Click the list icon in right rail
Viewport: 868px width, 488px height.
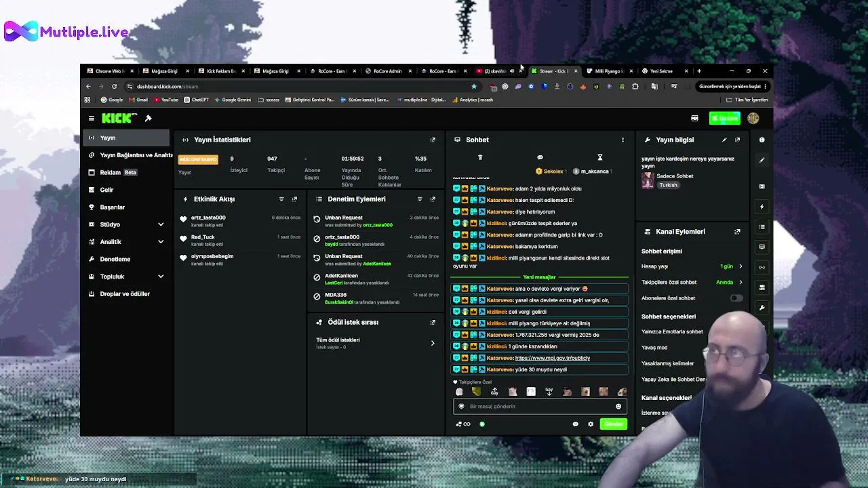(x=762, y=227)
